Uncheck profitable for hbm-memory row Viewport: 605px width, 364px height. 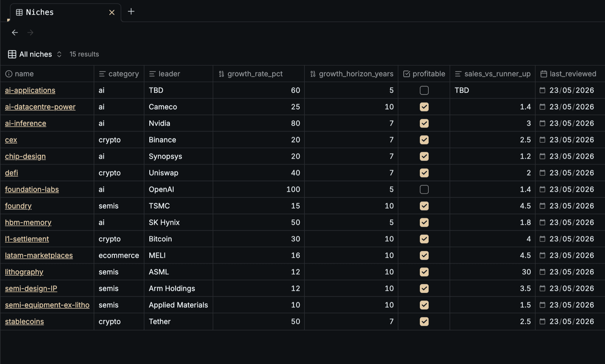(x=424, y=222)
